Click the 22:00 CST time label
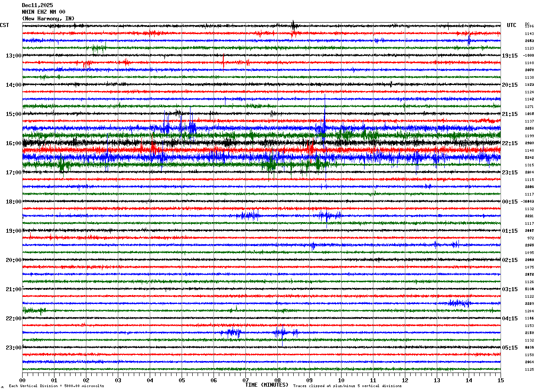The width and height of the screenshot is (536, 392). [14, 319]
